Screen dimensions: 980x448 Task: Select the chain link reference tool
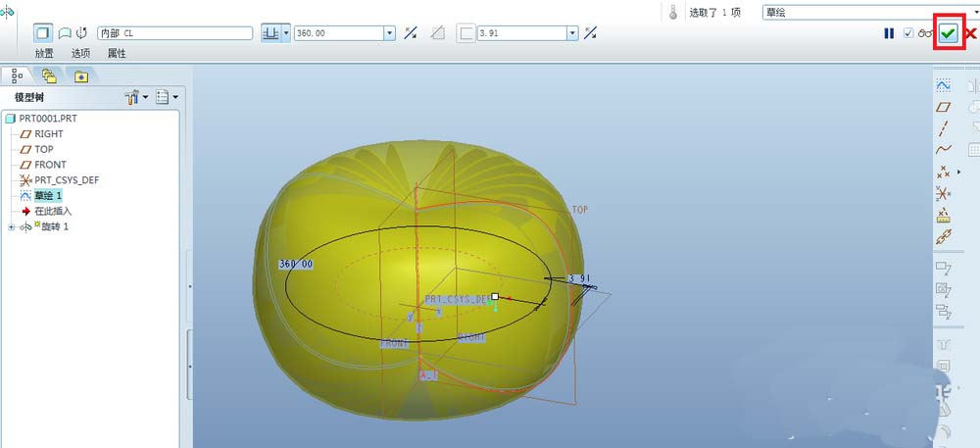tap(943, 237)
